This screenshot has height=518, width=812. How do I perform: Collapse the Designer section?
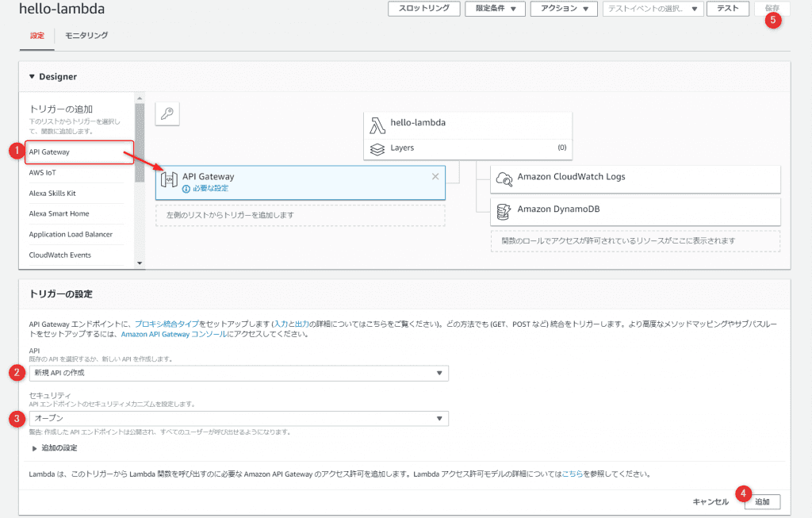click(x=33, y=77)
